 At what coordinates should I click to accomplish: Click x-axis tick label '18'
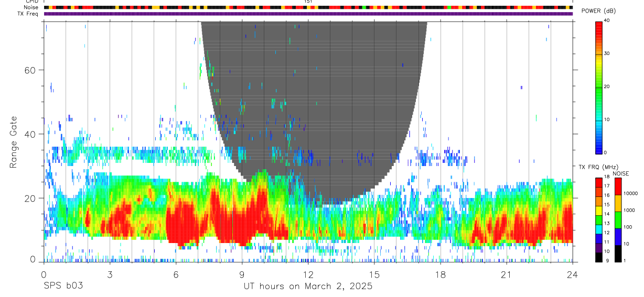tap(440, 274)
